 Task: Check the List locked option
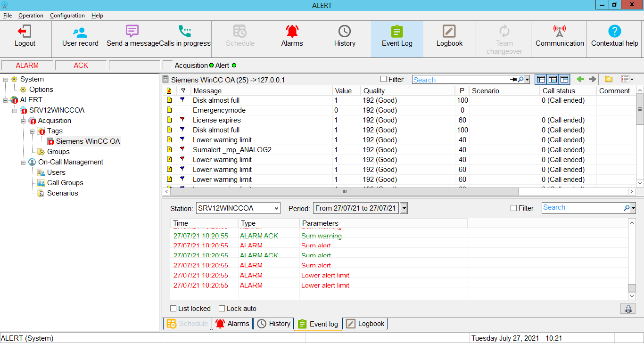[x=173, y=309]
